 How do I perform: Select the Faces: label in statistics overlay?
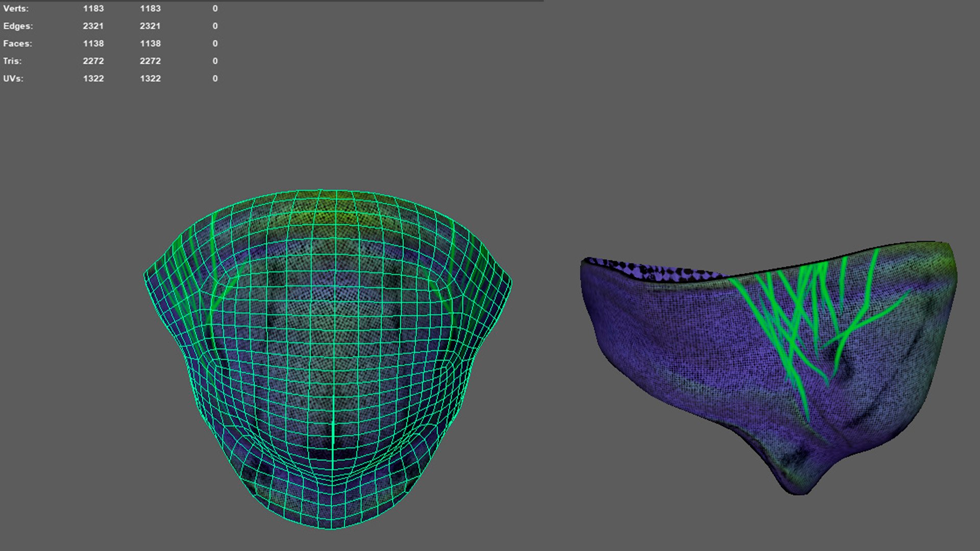(17, 43)
